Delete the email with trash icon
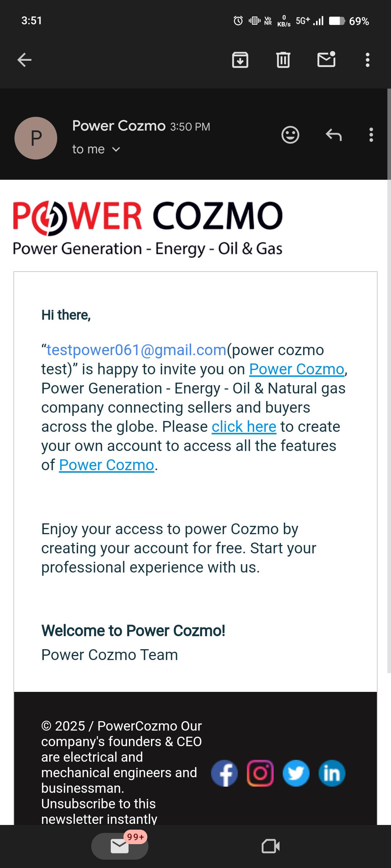The height and width of the screenshot is (868, 391). coord(283,60)
